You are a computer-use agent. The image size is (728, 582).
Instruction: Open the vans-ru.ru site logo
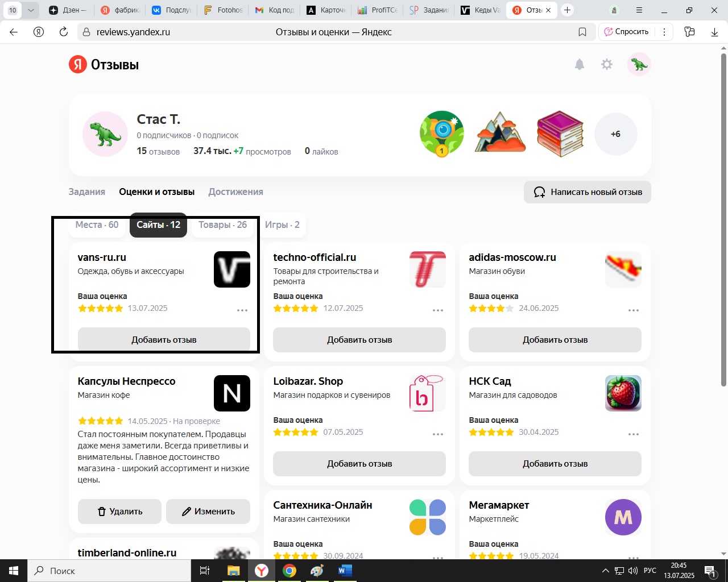pyautogui.click(x=232, y=269)
